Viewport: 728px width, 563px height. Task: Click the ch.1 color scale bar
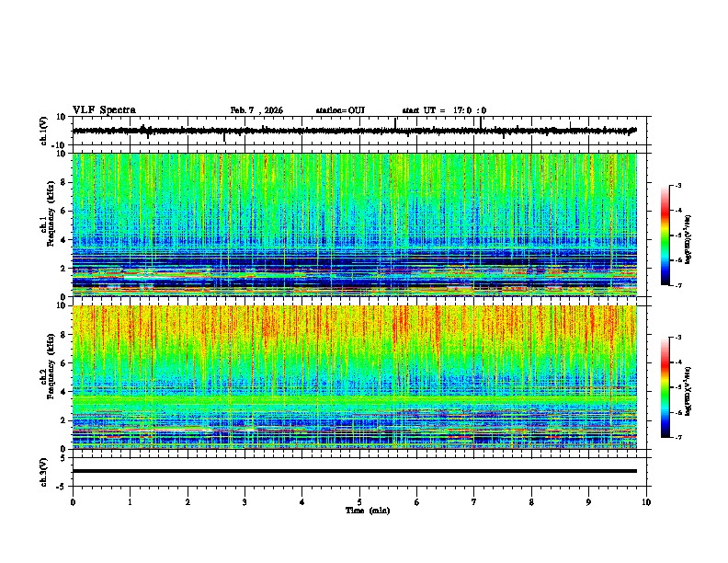point(665,236)
